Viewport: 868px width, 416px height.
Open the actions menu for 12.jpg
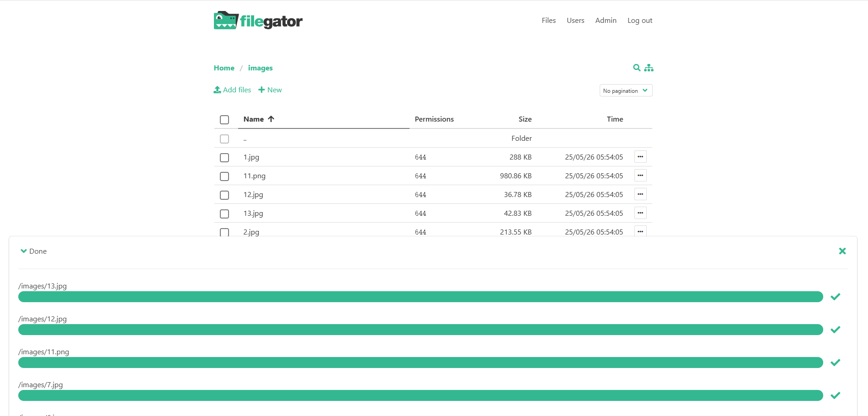coord(640,194)
